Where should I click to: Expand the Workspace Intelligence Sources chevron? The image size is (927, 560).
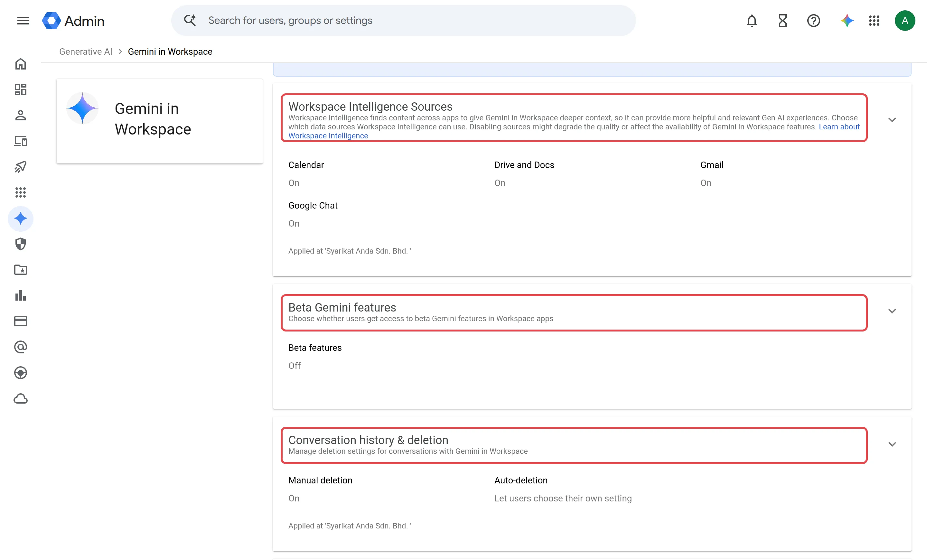tap(892, 120)
